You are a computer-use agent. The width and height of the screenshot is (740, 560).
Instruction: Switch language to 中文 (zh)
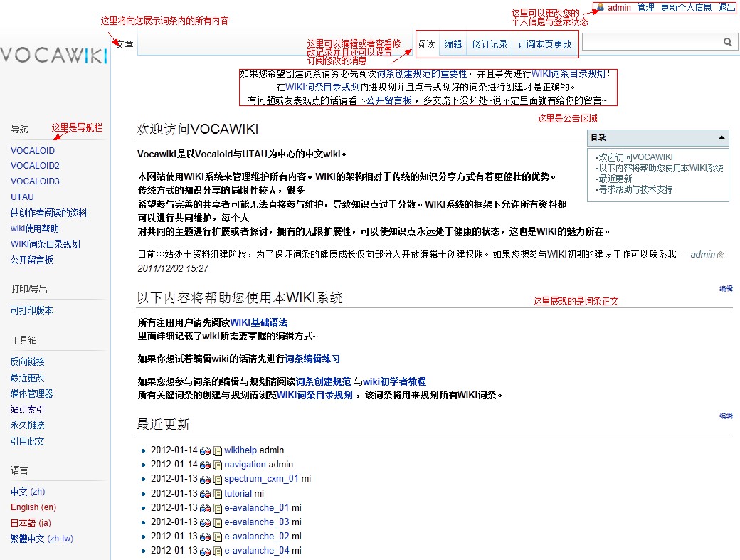pyautogui.click(x=28, y=492)
